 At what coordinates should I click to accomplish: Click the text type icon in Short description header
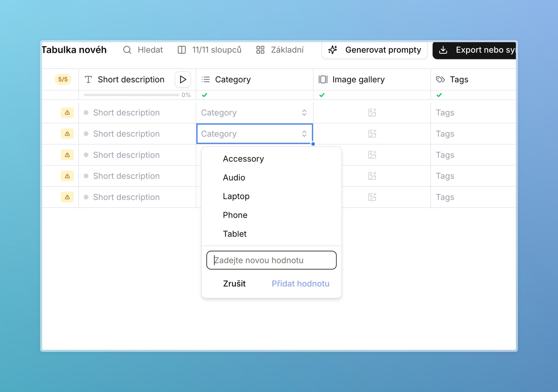point(88,79)
